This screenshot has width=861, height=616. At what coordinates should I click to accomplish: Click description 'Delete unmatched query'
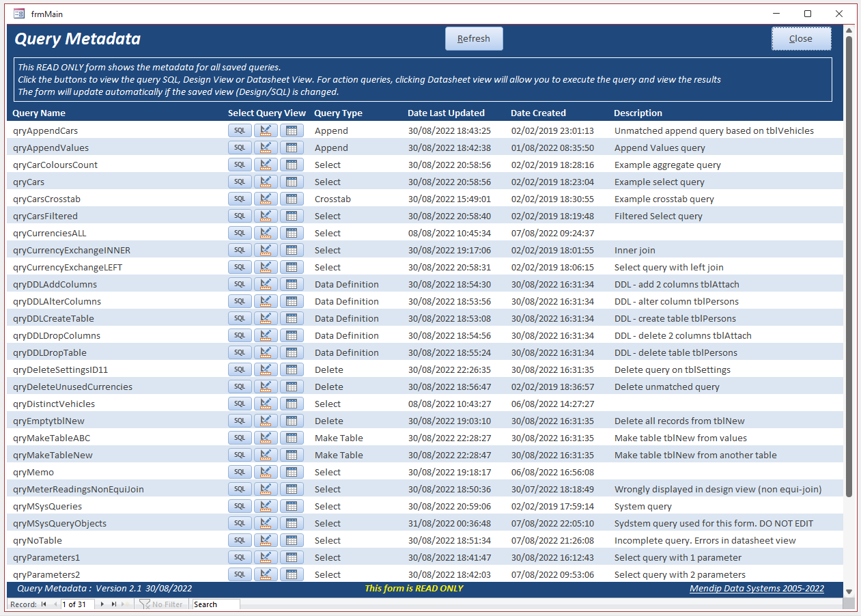(x=666, y=387)
